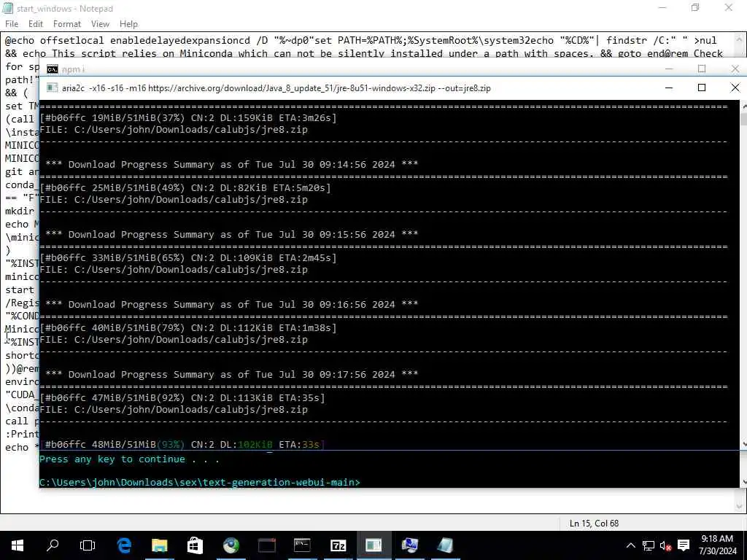Open the green globe browser taskbar icon
Viewport: 747px width, 560px height.
pos(231,545)
